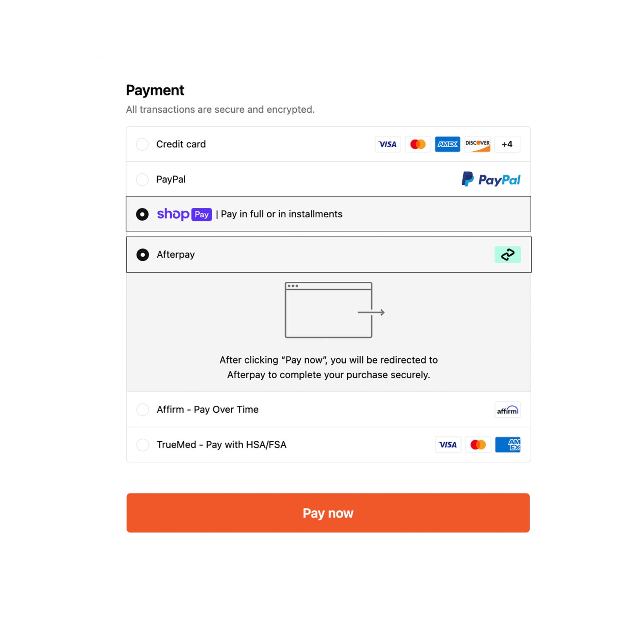
Task: Click the Amex icon in TrueMed row
Action: coord(508,445)
